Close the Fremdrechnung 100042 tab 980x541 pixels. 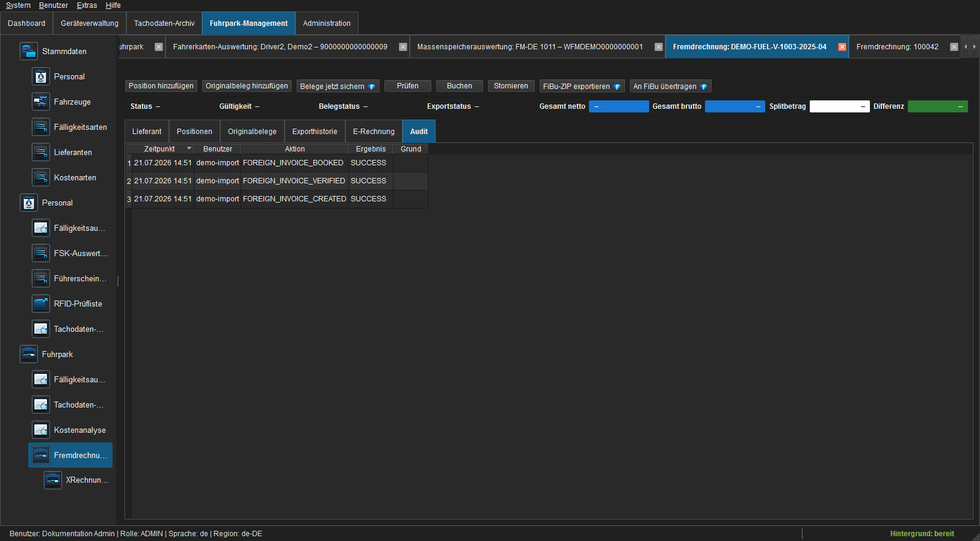tap(954, 47)
